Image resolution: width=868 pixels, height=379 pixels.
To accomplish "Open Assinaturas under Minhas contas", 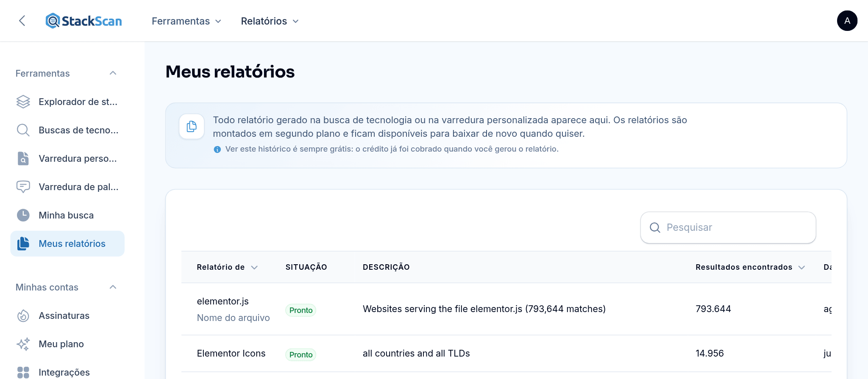I will coord(67,315).
